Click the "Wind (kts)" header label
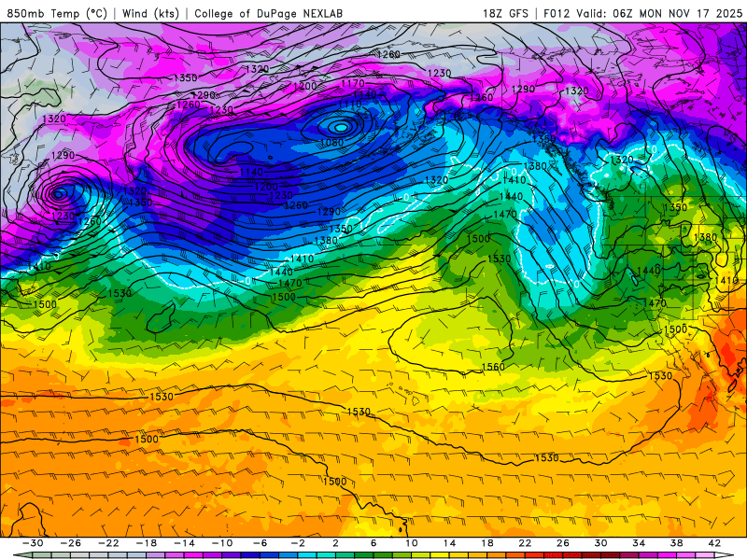747x560 pixels. [x=150, y=13]
